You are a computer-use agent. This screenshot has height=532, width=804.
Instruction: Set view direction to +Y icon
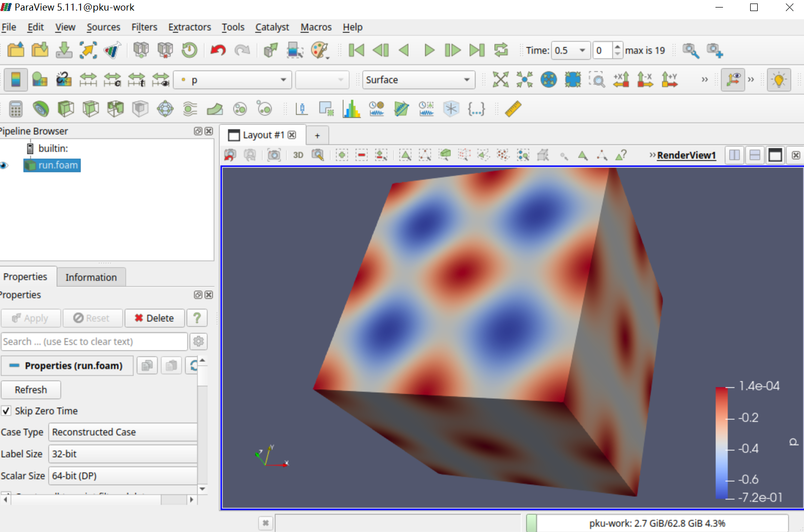coord(669,79)
